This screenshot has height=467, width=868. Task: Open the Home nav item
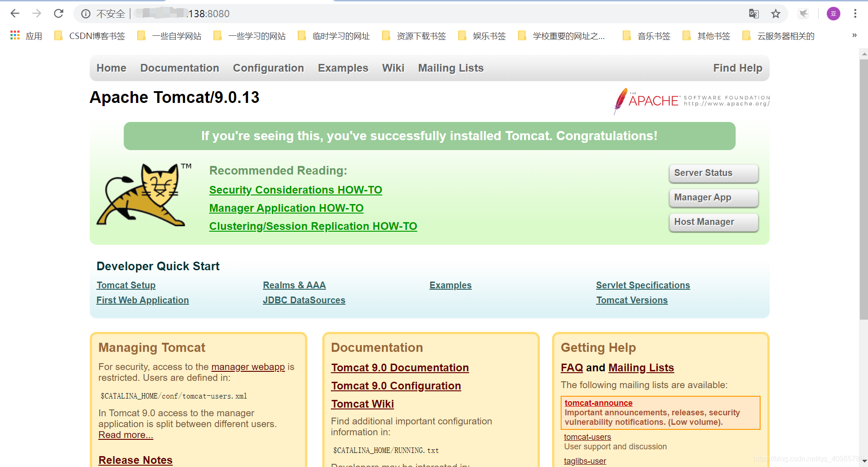coord(112,68)
